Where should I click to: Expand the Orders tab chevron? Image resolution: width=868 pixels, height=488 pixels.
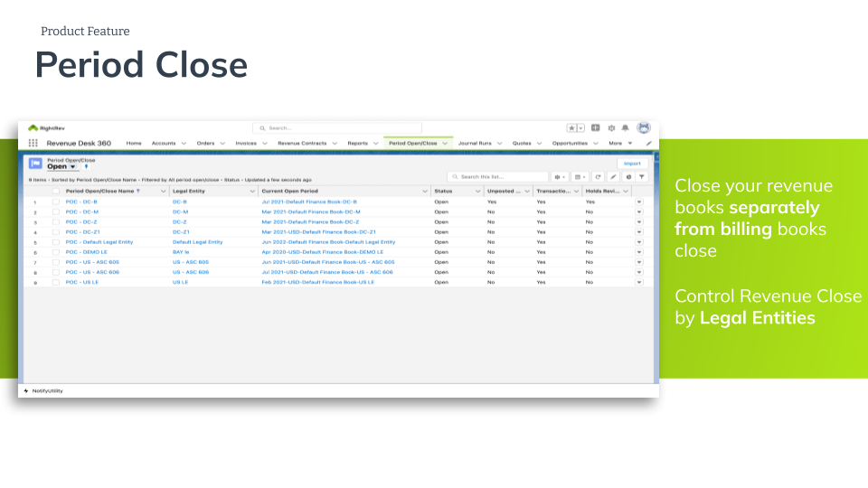coord(222,144)
